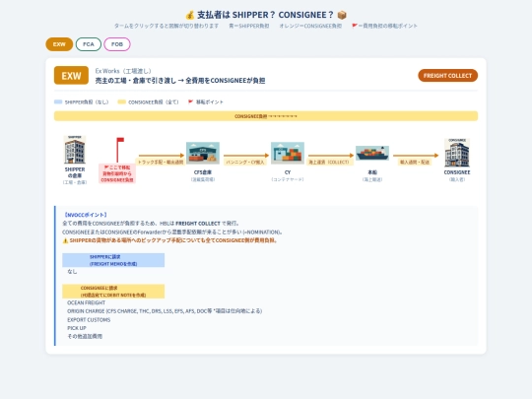This screenshot has width=532, height=399.
Task: Click the page title '支払者は SHIPPER？ CONSIGNEE？'
Action: click(x=266, y=15)
